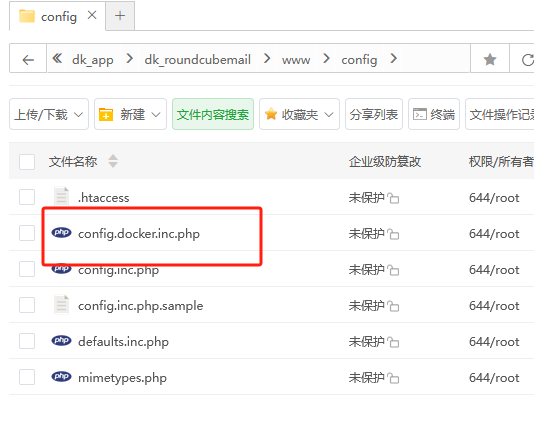The image size is (534, 443).
Task: Open the 上传/下载 dropdown
Action: [49, 114]
